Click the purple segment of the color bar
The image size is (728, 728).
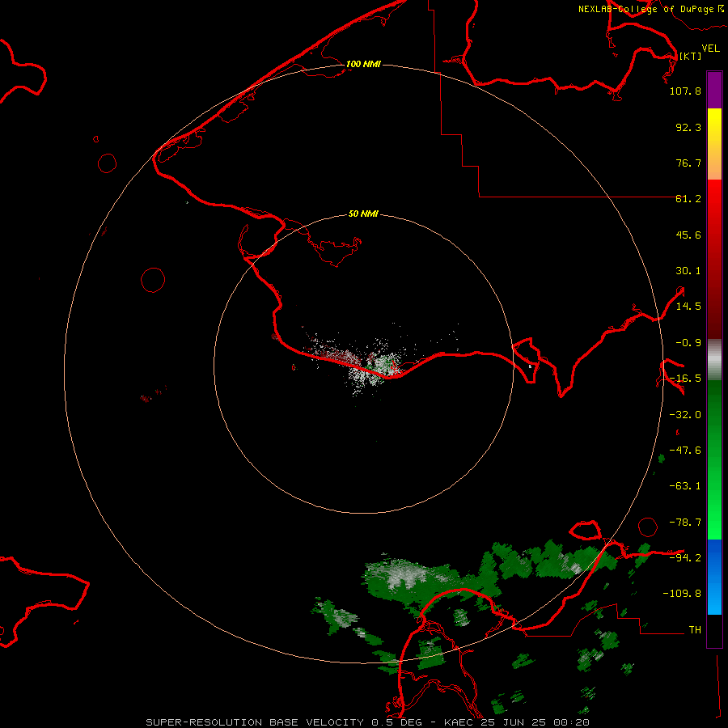click(714, 90)
